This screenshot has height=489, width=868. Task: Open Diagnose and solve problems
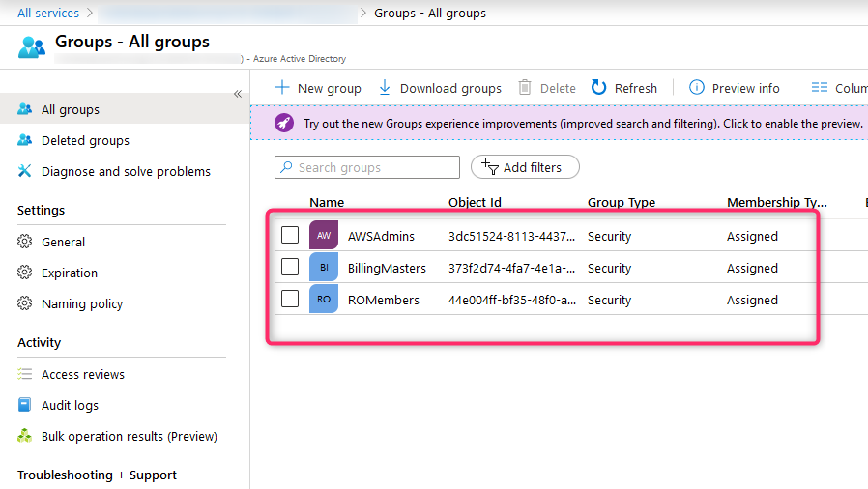125,171
